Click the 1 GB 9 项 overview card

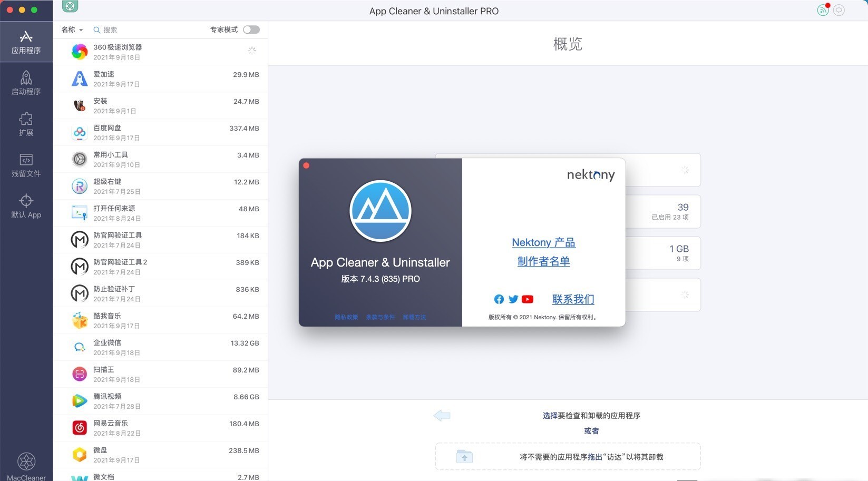[x=663, y=253]
